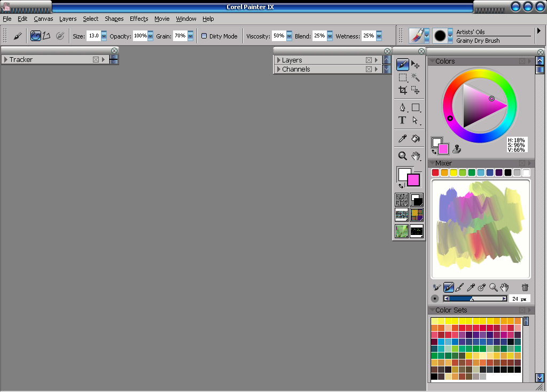Open the Effects menu

point(139,19)
